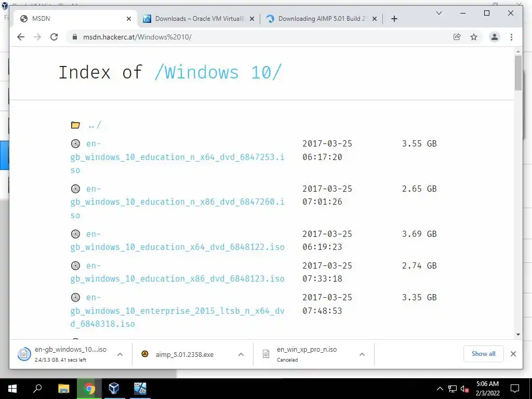Bookmark this page with the star
Viewport: 532px width, 399px height.
(x=474, y=37)
